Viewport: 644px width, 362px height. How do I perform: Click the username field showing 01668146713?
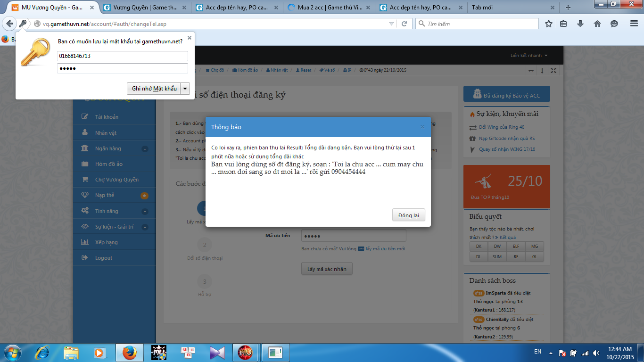pos(123,56)
